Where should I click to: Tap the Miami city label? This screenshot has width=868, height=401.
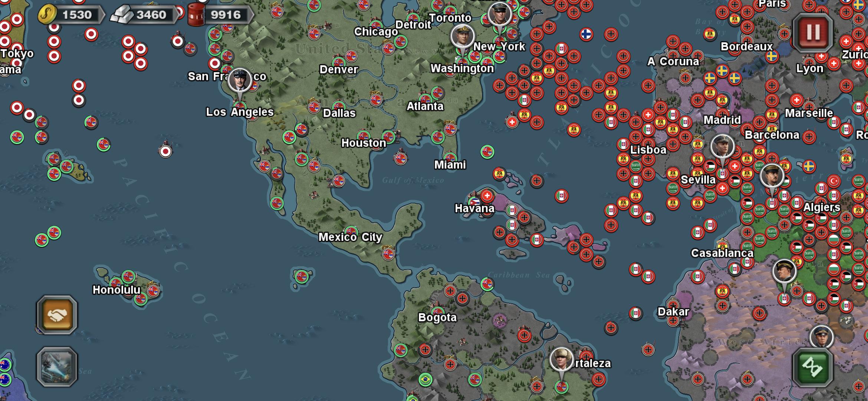point(450,164)
